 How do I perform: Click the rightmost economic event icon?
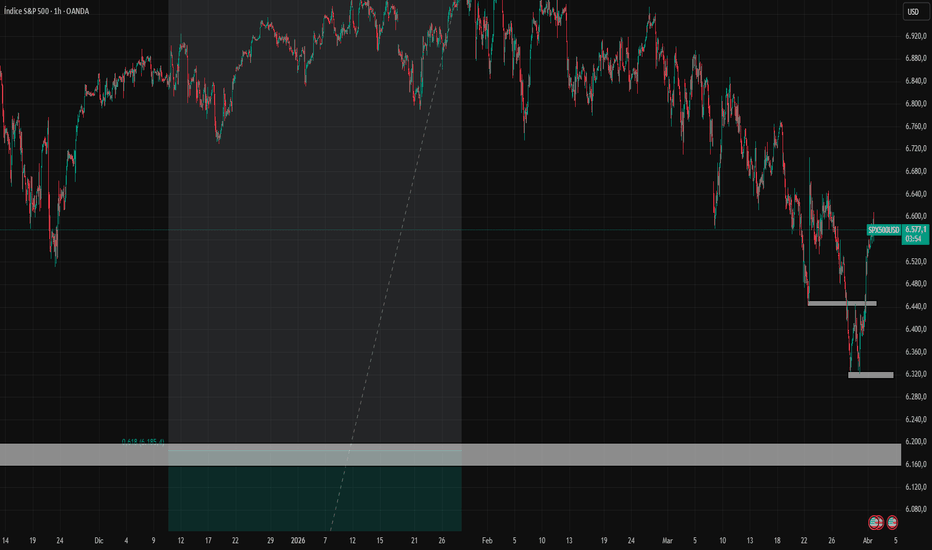(891, 521)
